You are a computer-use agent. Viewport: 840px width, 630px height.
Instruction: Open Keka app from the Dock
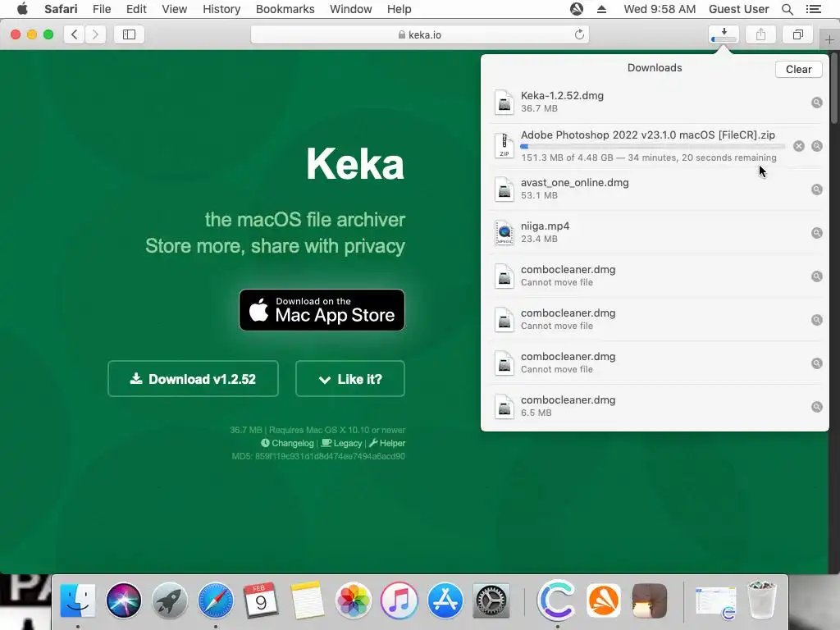(650, 600)
